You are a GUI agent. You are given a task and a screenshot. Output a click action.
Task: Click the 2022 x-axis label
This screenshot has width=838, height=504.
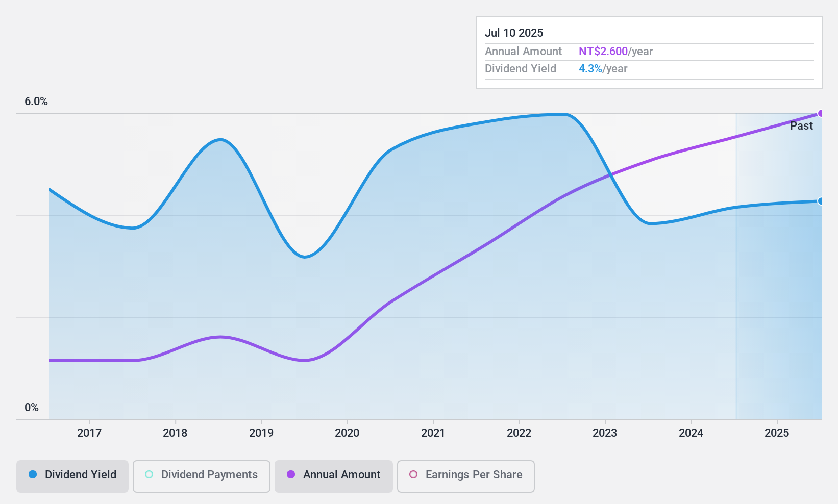pyautogui.click(x=519, y=433)
